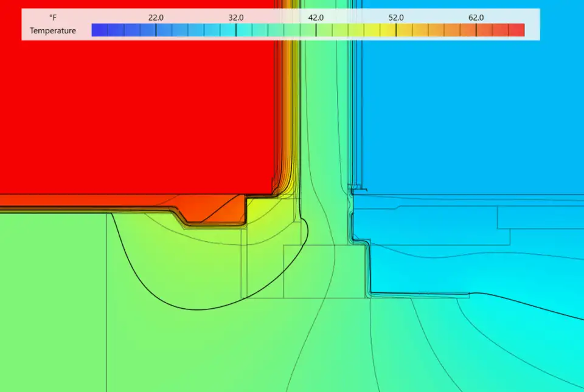The height and width of the screenshot is (392, 584).
Task: Pick the 62.0 legend scale value
Action: click(476, 18)
